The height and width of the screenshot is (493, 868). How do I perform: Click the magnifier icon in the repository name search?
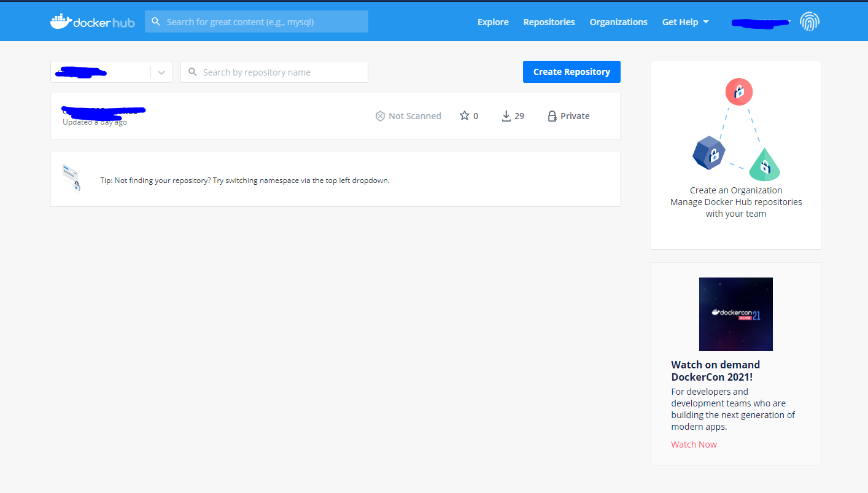(x=192, y=72)
